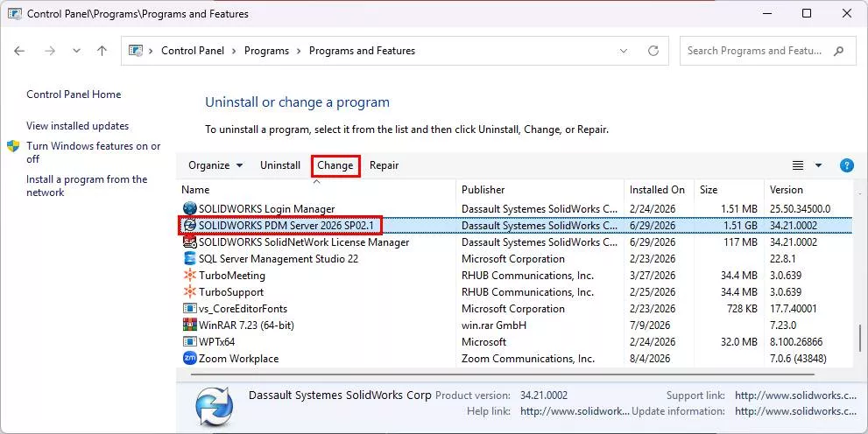Click the SOLIDWORKS PDM Server program icon
Screen dimensions: 868x434
(x=189, y=225)
